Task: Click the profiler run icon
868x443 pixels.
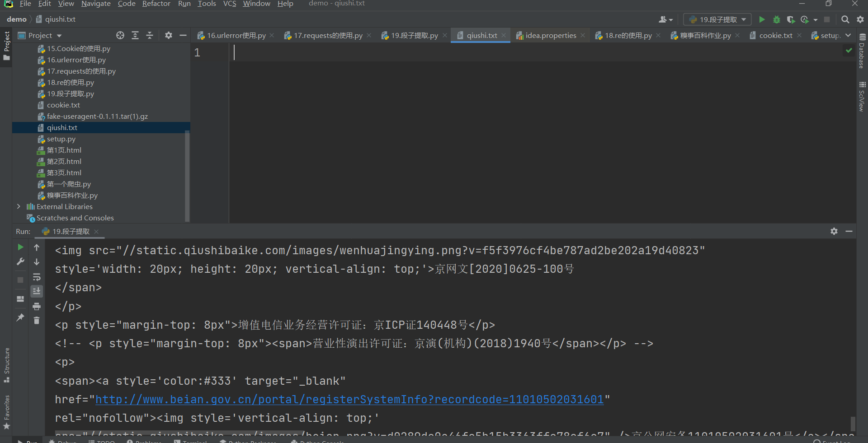Action: click(804, 19)
